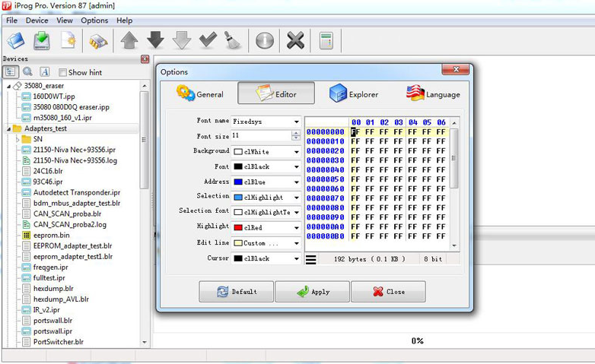Select 21150-Niva Nec+93S56.ipr file
Image resolution: width=595 pixels, height=364 pixels.
[74, 150]
